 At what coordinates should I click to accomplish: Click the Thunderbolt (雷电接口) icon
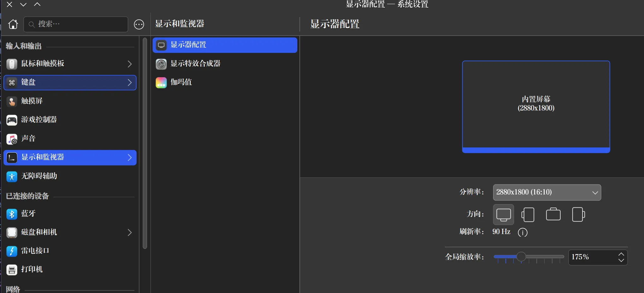point(12,251)
